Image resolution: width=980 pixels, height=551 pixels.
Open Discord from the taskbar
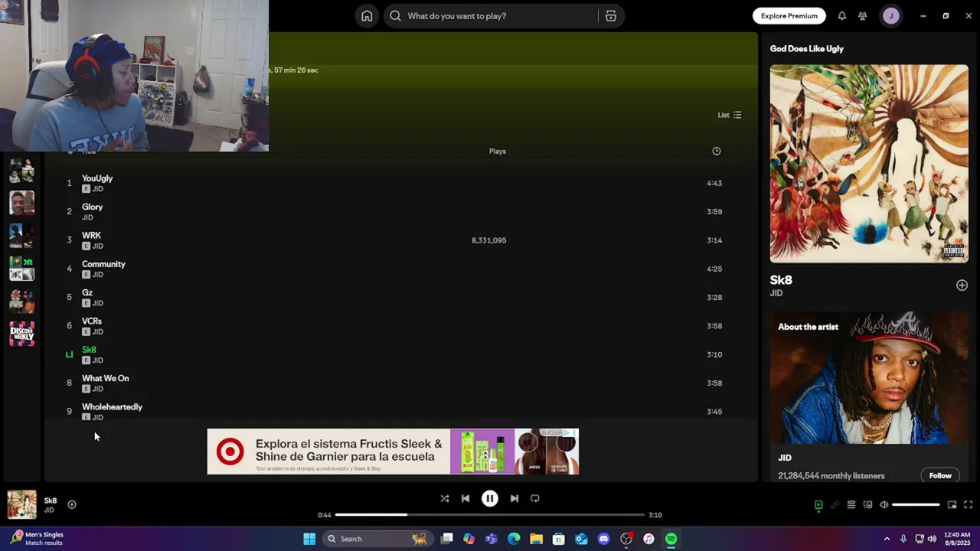(x=603, y=539)
